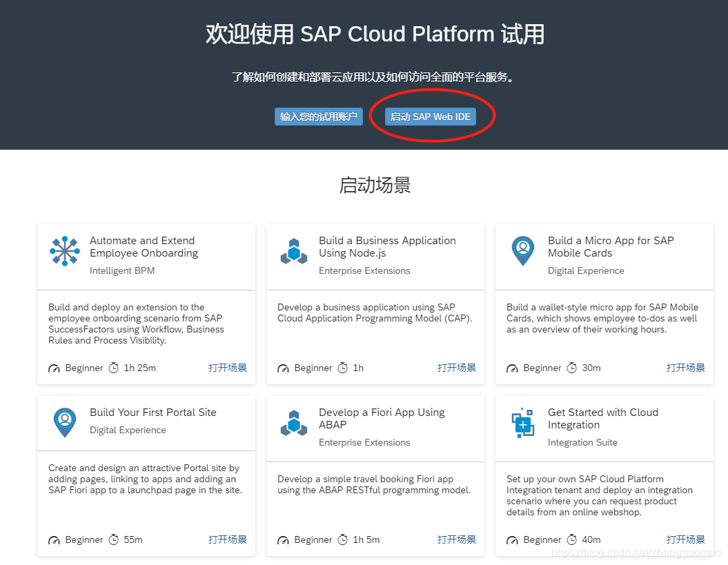Click the description 'Build a wallet-style micro app'
This screenshot has width=728, height=565.
click(602, 319)
